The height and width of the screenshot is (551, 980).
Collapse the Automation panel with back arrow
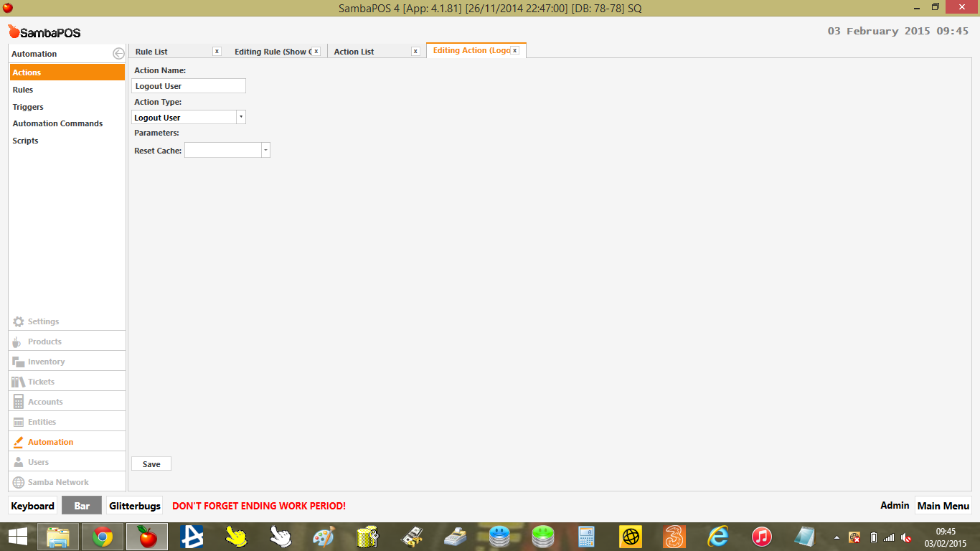(118, 54)
